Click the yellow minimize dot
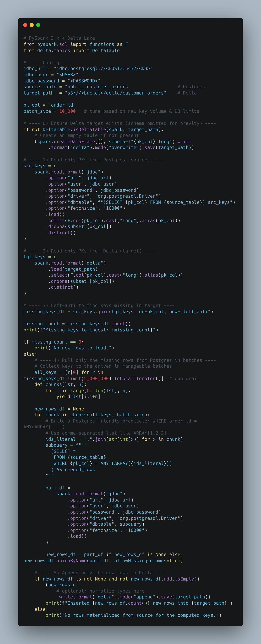 pyautogui.click(x=32, y=25)
